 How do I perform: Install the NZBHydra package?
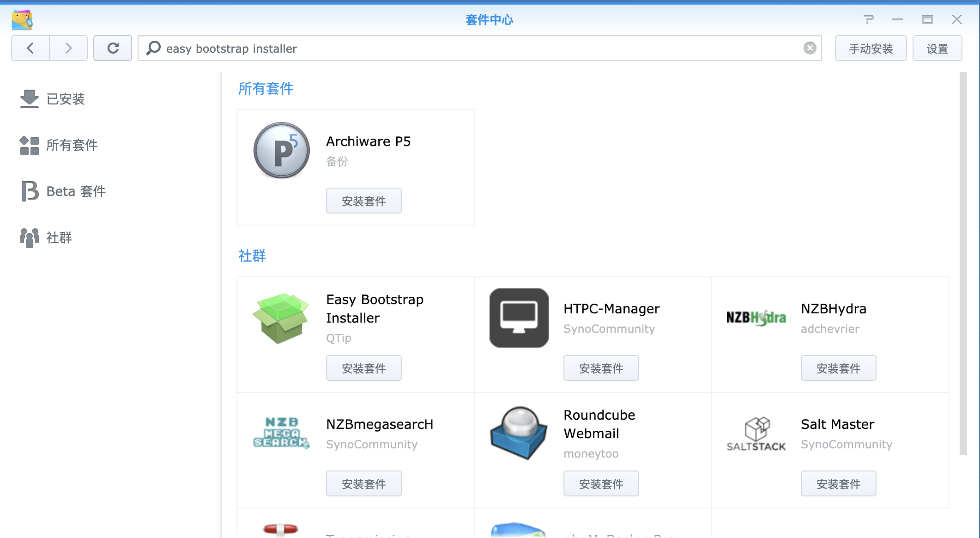tap(838, 368)
